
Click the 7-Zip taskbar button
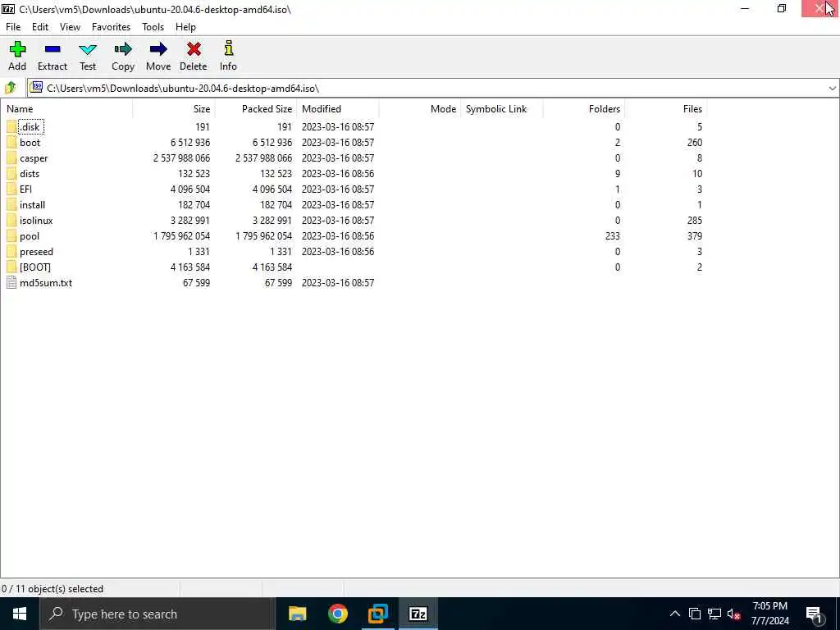click(x=418, y=614)
